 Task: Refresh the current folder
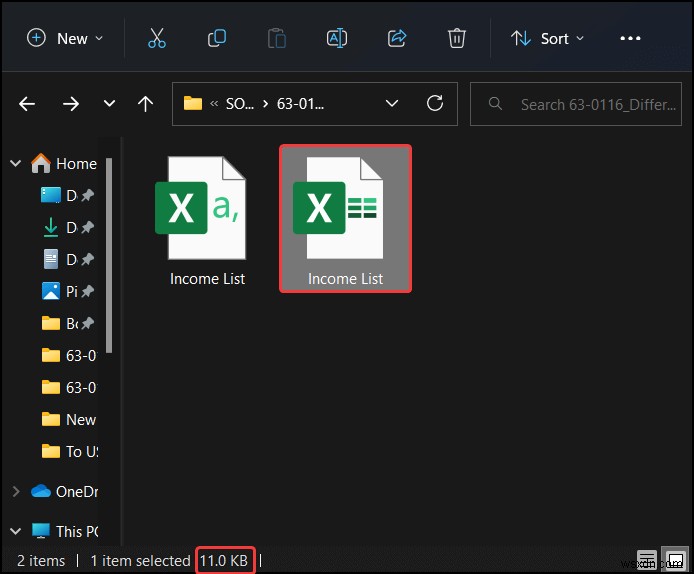pyautogui.click(x=435, y=104)
